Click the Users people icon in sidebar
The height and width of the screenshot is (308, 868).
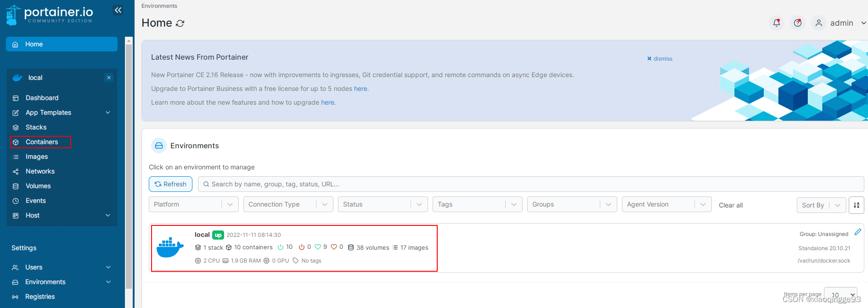pos(15,268)
